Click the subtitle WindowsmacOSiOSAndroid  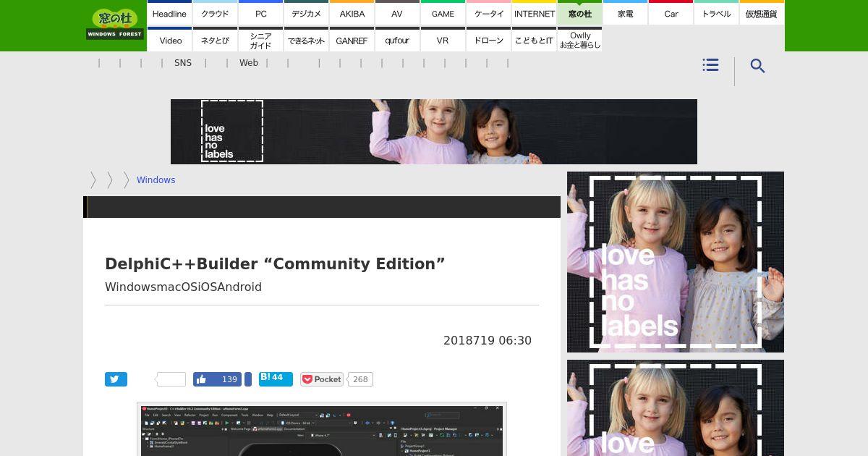point(183,287)
